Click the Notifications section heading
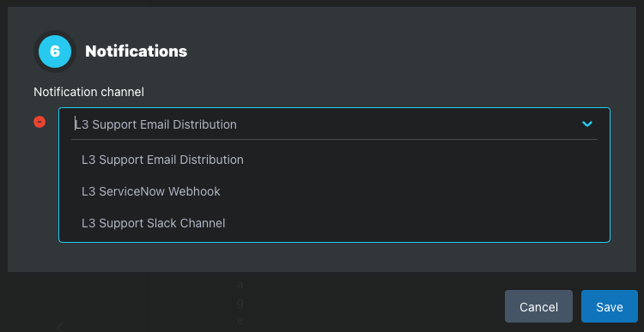644x332 pixels. point(136,51)
